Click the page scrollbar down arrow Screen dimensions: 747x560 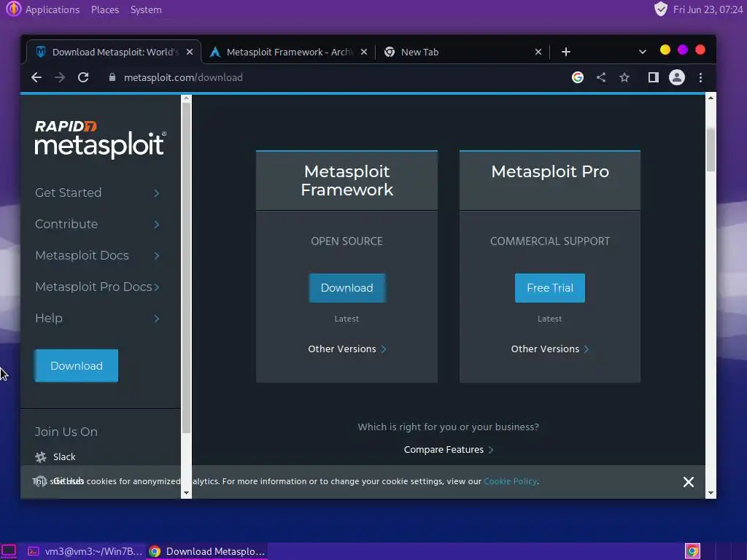[711, 494]
